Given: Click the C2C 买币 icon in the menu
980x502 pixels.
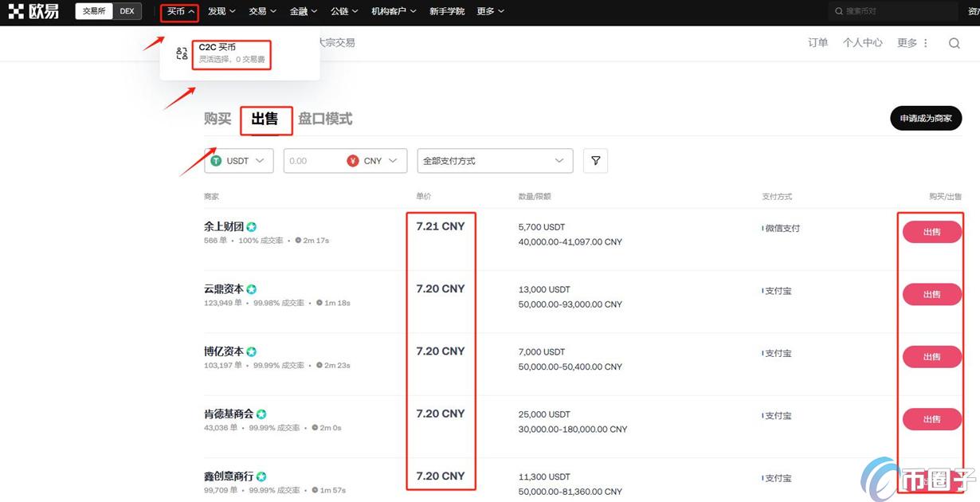Looking at the screenshot, I should [x=182, y=53].
